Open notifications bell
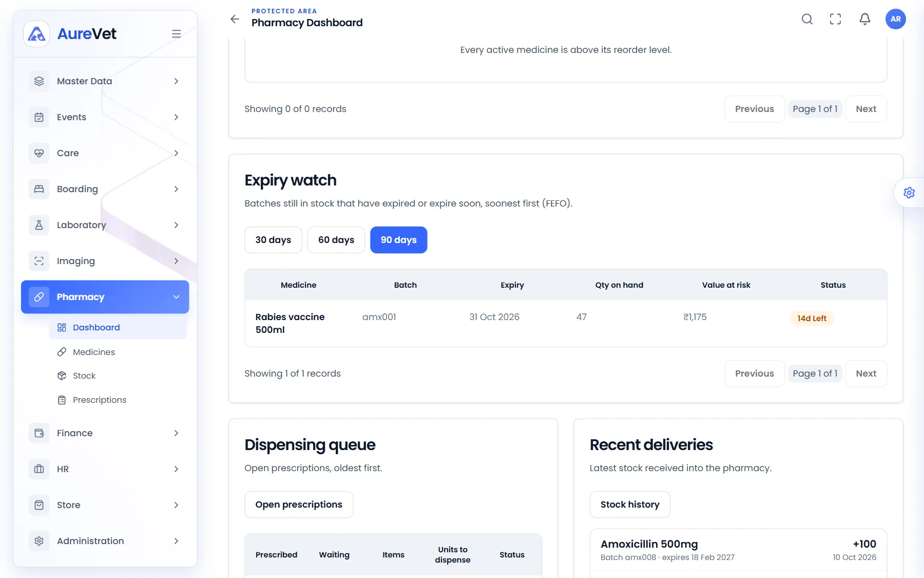 pyautogui.click(x=865, y=19)
